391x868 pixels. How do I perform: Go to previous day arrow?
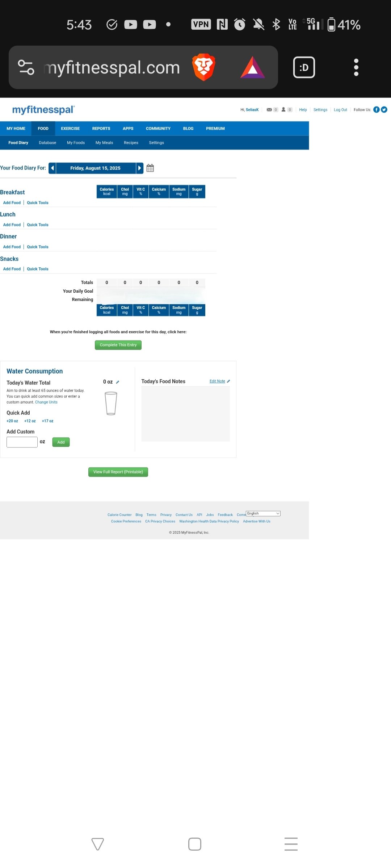pyautogui.click(x=52, y=168)
